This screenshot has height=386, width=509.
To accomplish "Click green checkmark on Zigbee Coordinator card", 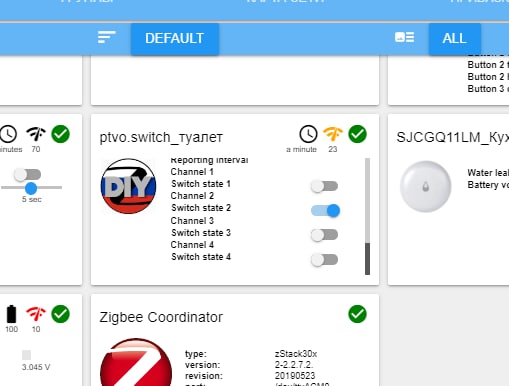I will pyautogui.click(x=357, y=314).
